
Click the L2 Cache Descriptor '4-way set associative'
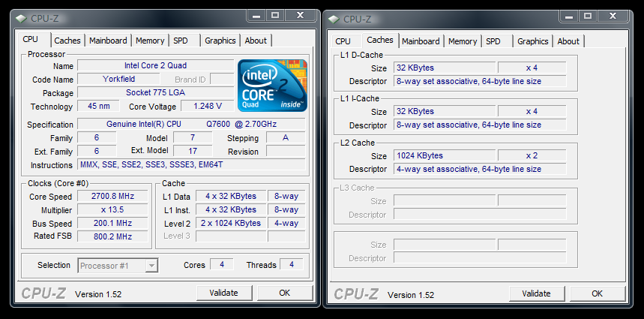[480, 169]
